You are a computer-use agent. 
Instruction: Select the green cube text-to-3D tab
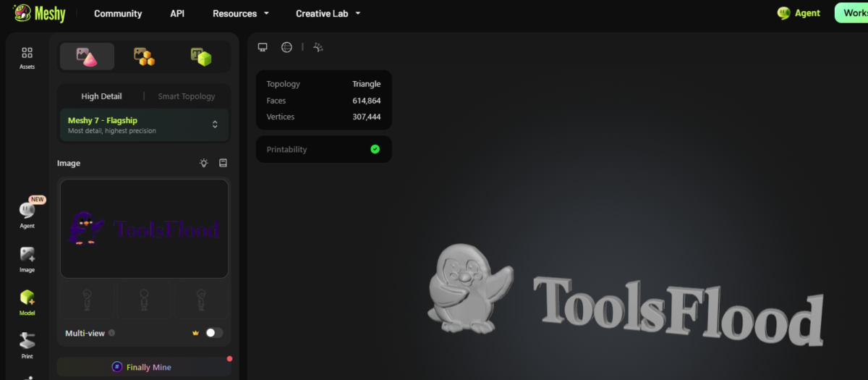tap(201, 56)
